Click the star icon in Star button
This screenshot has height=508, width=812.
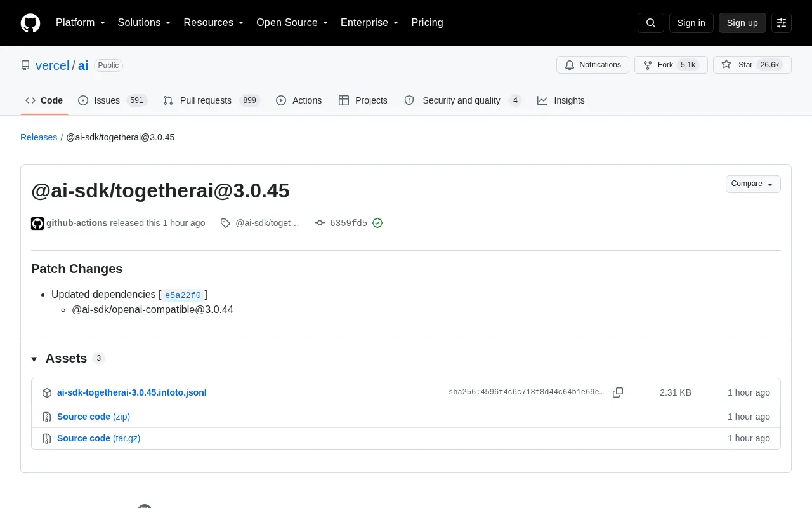[726, 65]
